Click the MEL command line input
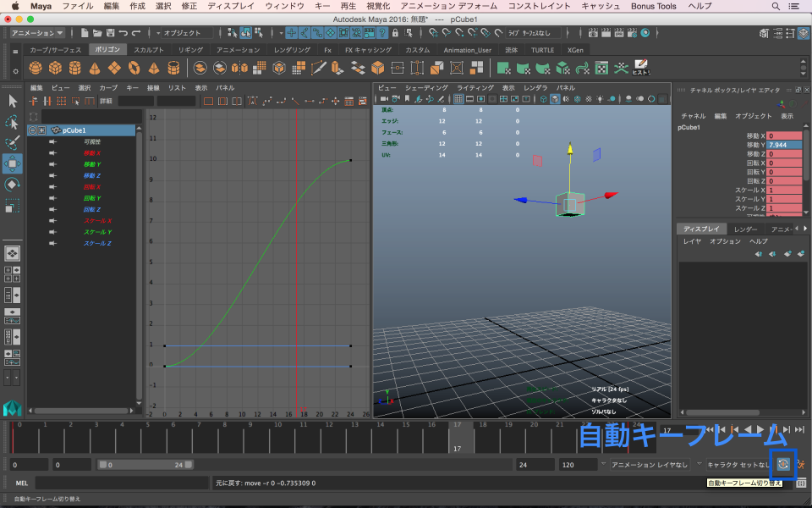812x508 pixels. 122,483
